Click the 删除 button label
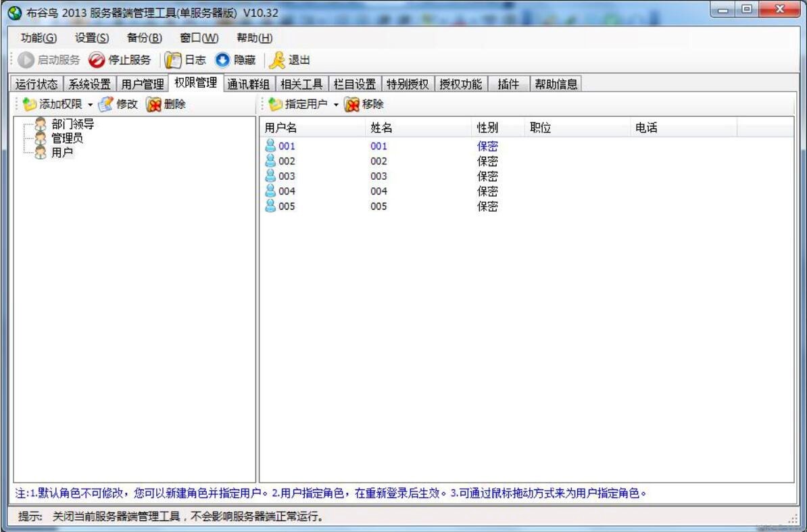Viewport: 807px width, 532px height. tap(175, 105)
